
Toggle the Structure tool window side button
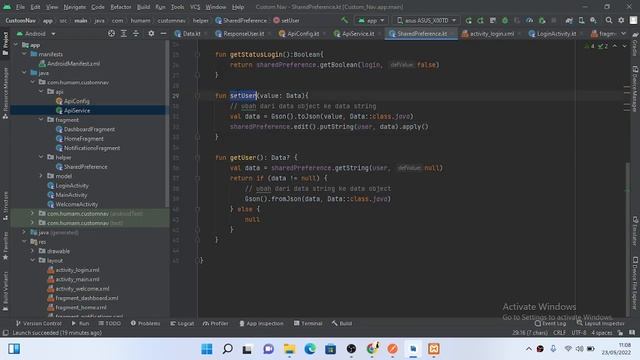tap(5, 206)
